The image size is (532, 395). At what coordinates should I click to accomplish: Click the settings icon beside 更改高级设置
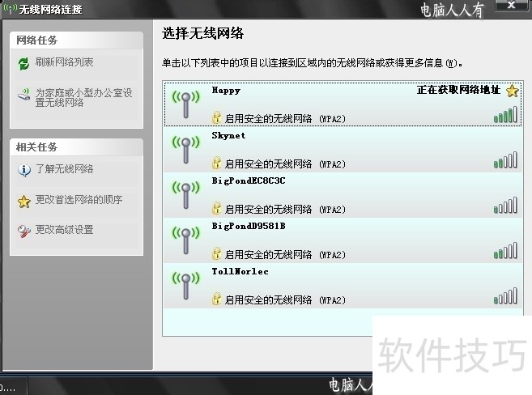click(x=23, y=231)
